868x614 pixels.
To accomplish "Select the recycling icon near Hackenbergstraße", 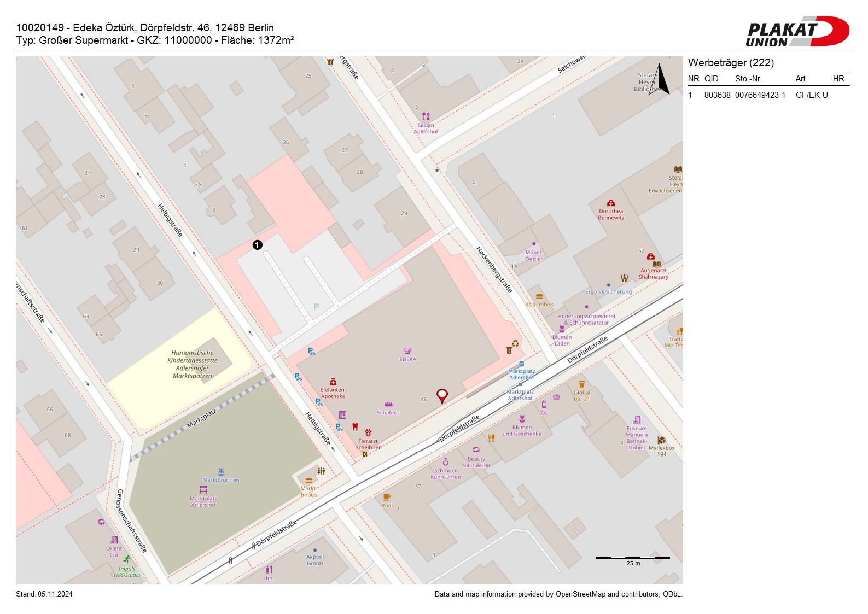I will pyautogui.click(x=515, y=343).
